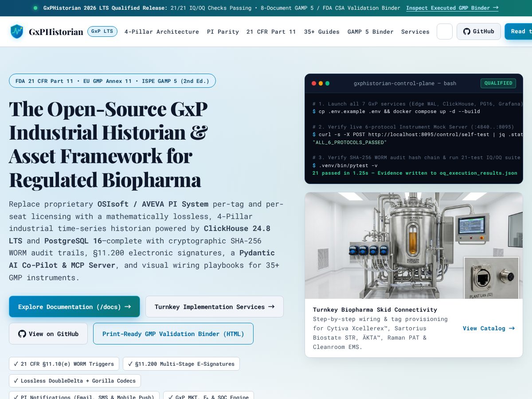Open the 21 CFR Part 11 nav item

coord(271,31)
